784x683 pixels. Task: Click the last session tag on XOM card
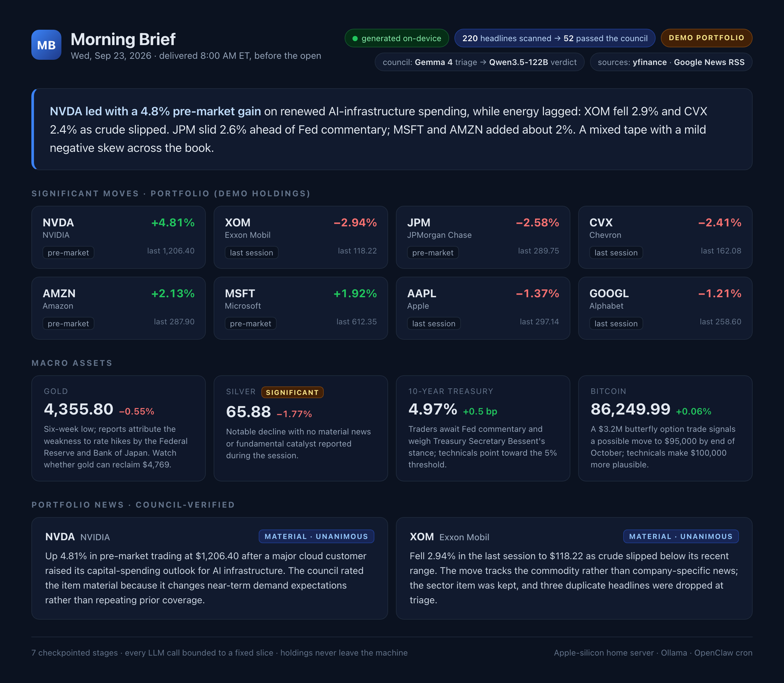(x=251, y=253)
